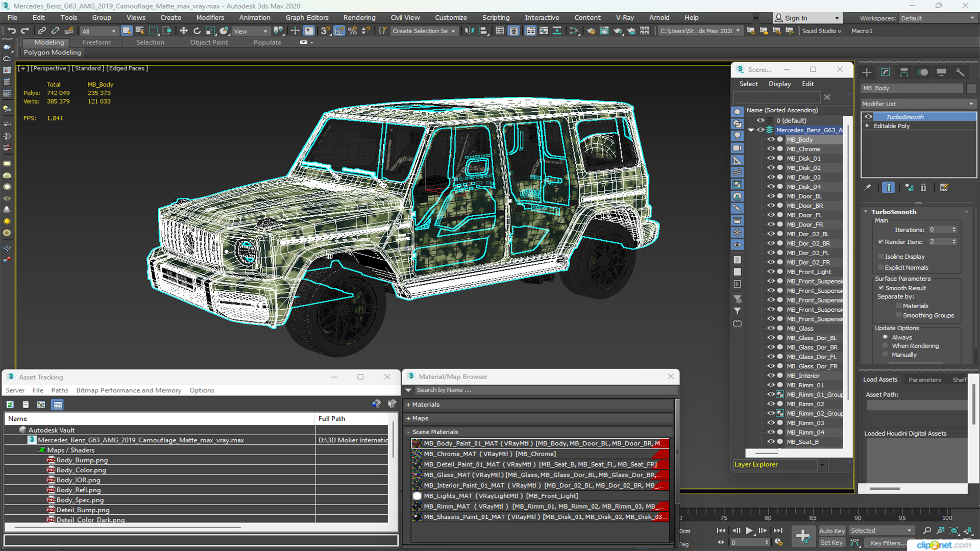Click the MB_Body object color swatch
Image resolution: width=980 pixels, height=551 pixels.
971,88
